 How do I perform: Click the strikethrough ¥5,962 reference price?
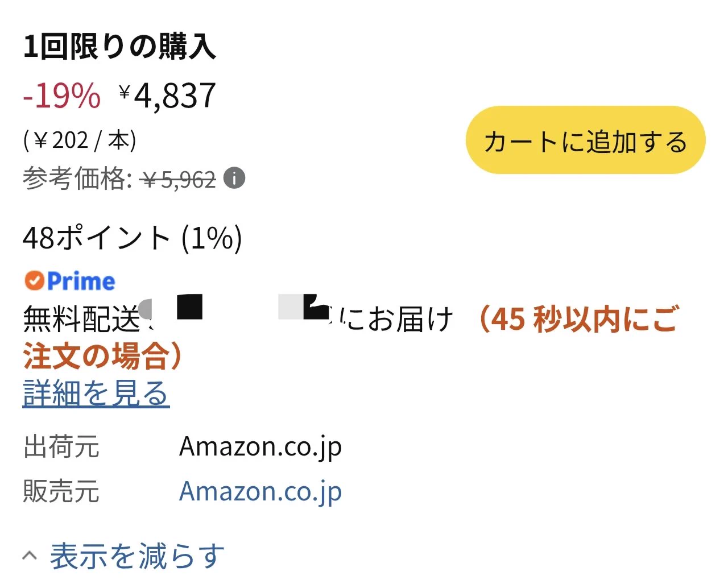(179, 180)
